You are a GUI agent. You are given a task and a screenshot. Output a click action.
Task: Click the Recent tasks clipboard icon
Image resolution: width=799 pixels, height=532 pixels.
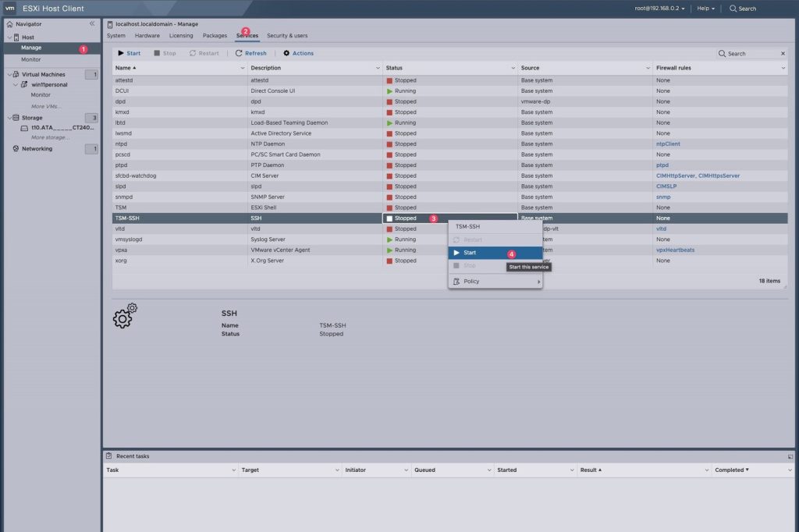(x=108, y=456)
